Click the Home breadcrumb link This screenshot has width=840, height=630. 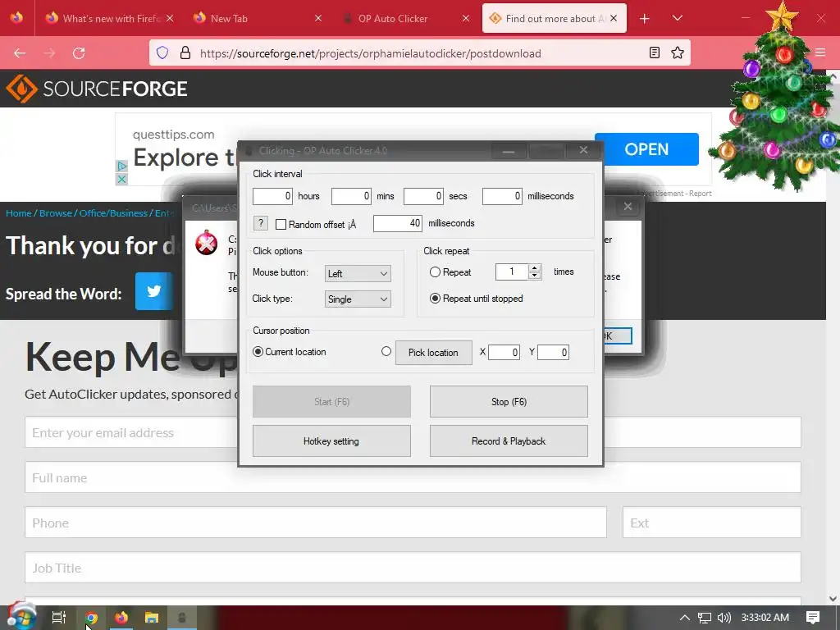(19, 213)
